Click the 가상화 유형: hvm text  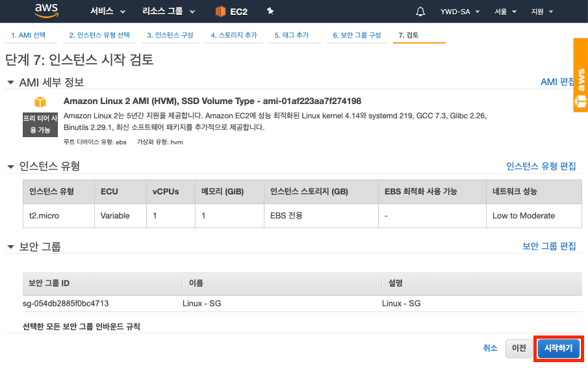pyautogui.click(x=160, y=142)
